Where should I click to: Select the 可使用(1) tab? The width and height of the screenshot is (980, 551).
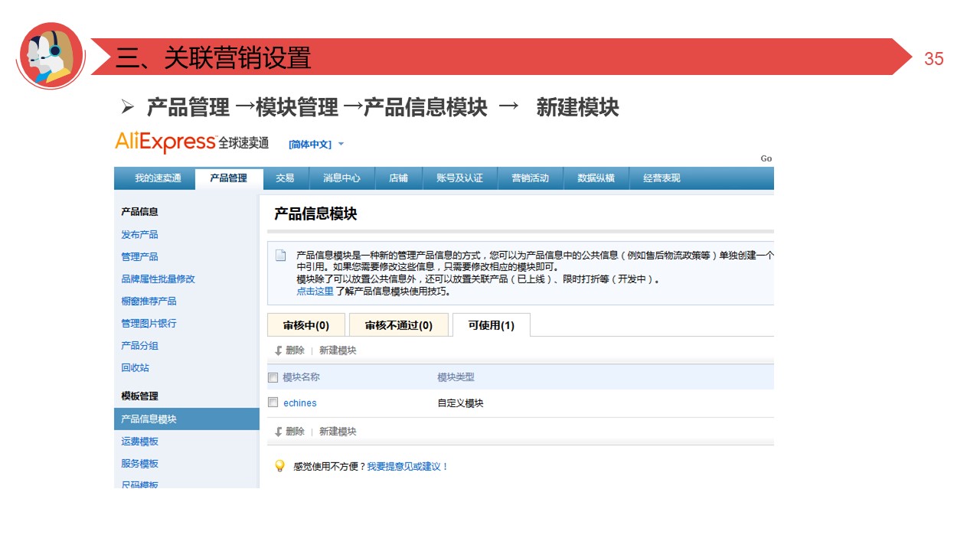tap(491, 325)
